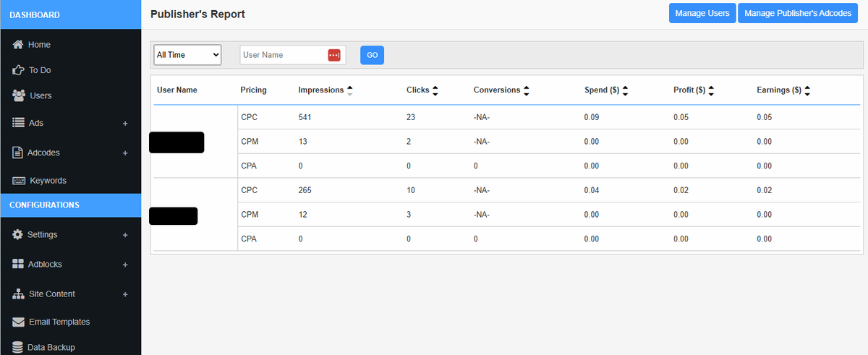868x355 pixels.
Task: Sort table by Profit ($) arrows
Action: coord(711,90)
